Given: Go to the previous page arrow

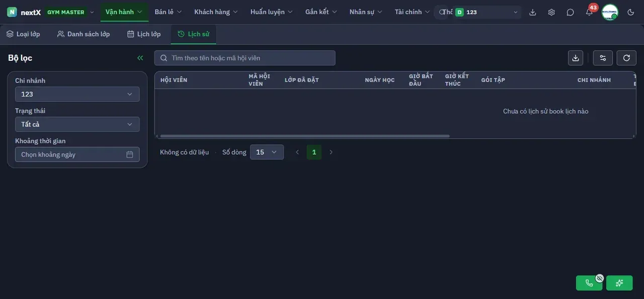Looking at the screenshot, I should pos(297,152).
